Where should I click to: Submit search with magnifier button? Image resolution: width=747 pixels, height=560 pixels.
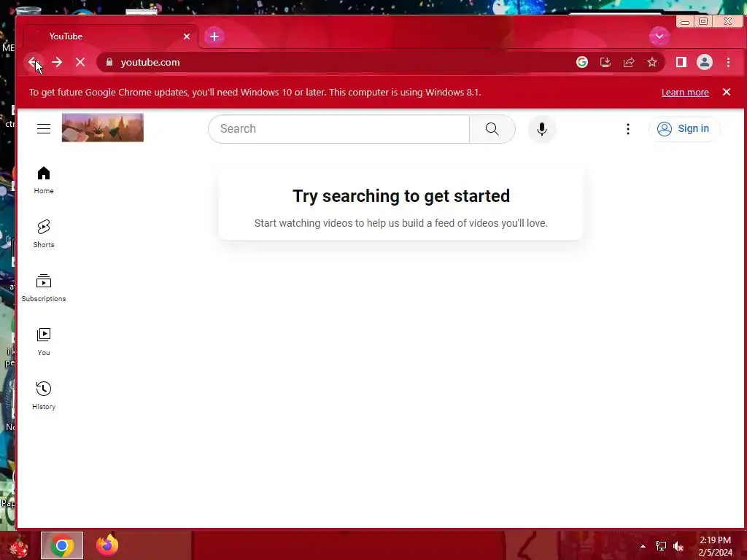492,128
